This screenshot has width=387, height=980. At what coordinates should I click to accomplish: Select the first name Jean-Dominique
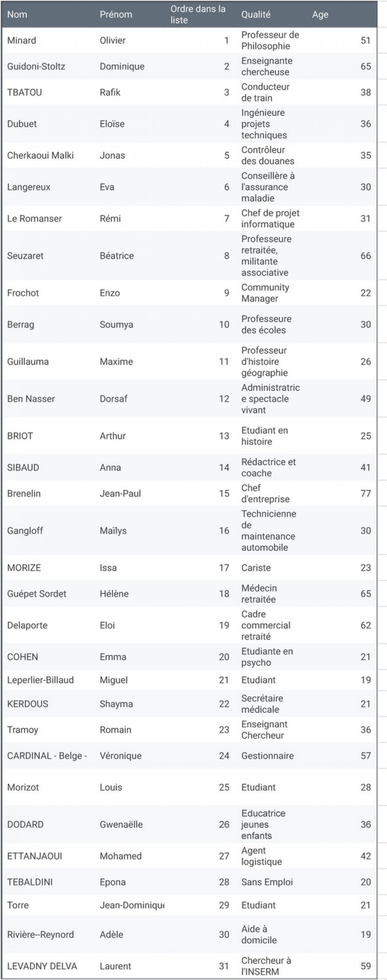132,905
